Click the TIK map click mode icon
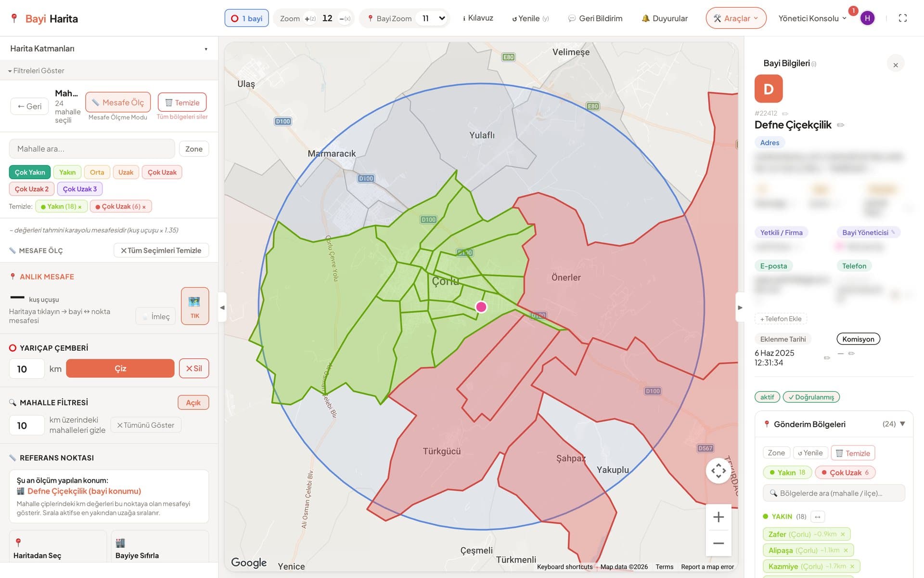The width and height of the screenshot is (924, 578). coord(194,306)
